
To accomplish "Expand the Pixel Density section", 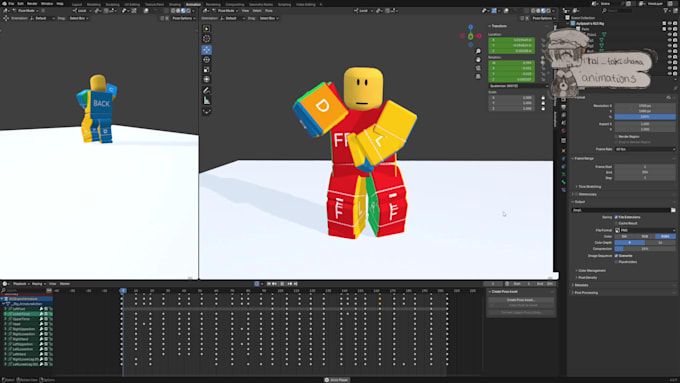I will coord(587,278).
